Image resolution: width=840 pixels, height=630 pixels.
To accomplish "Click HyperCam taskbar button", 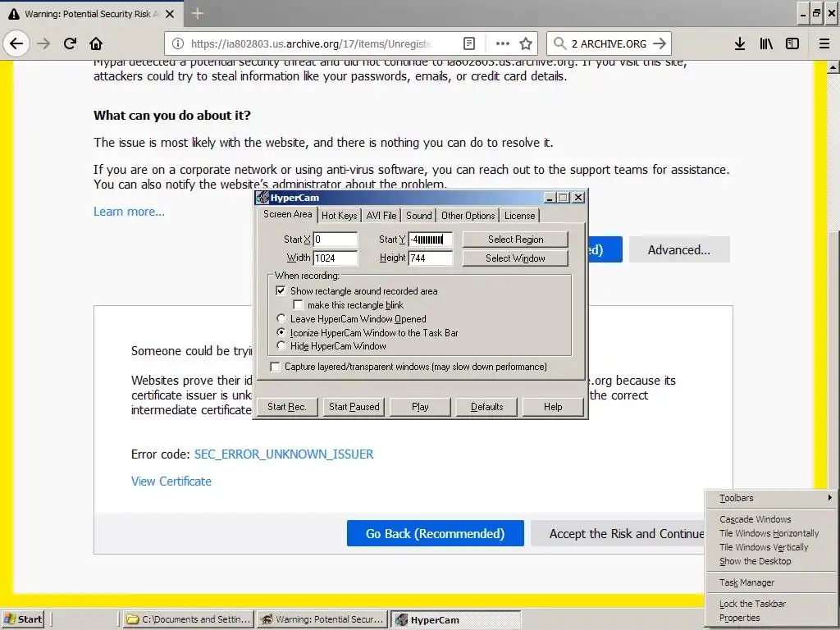I will 455,620.
